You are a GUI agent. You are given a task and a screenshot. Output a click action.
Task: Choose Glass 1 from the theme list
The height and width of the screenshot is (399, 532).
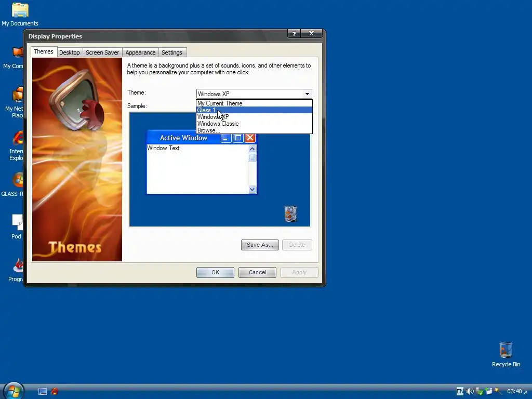(x=254, y=110)
